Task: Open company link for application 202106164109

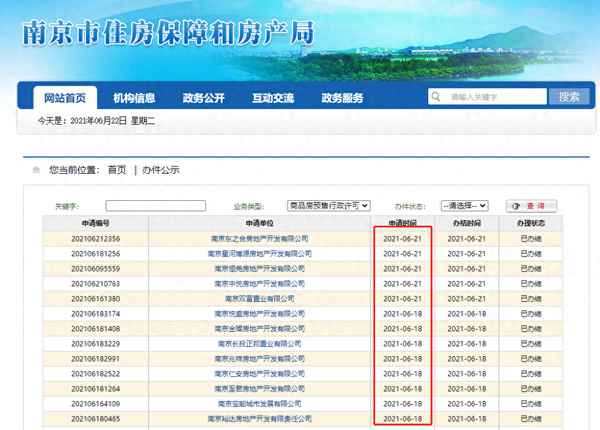Action: [x=259, y=404]
